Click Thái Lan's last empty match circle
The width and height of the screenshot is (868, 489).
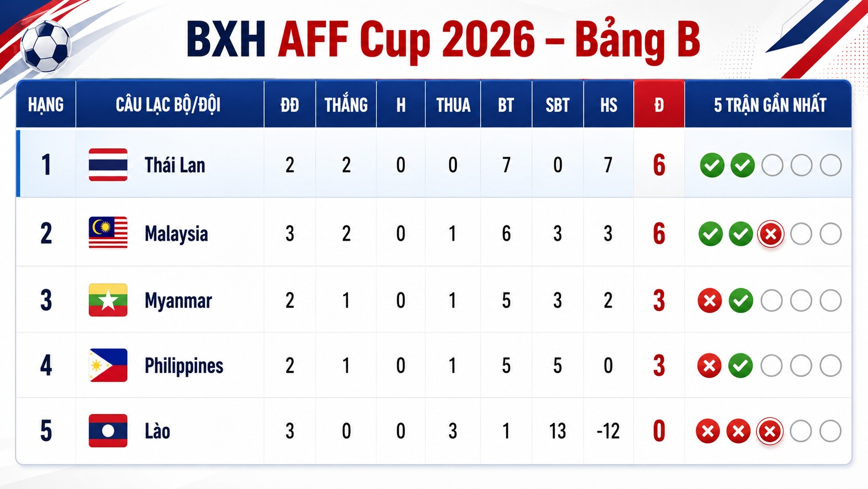click(831, 165)
